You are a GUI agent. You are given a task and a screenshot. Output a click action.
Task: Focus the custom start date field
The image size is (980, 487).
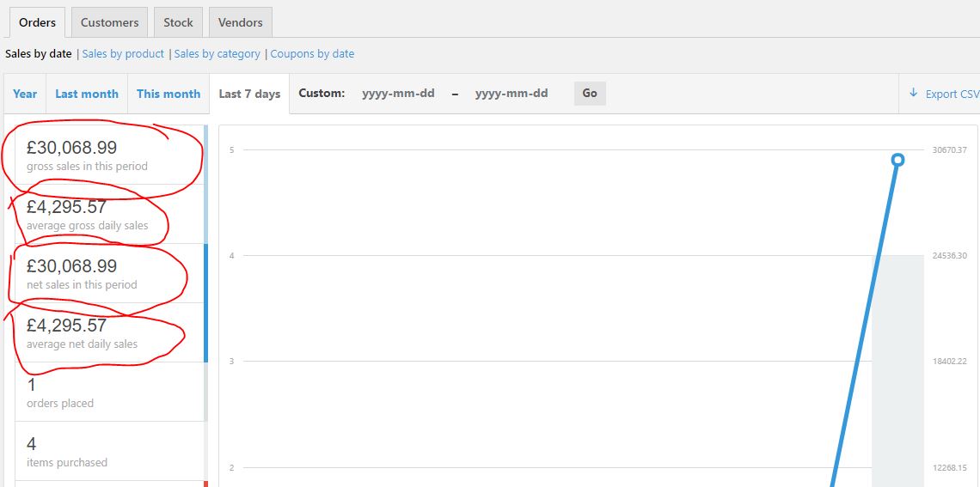tap(398, 94)
